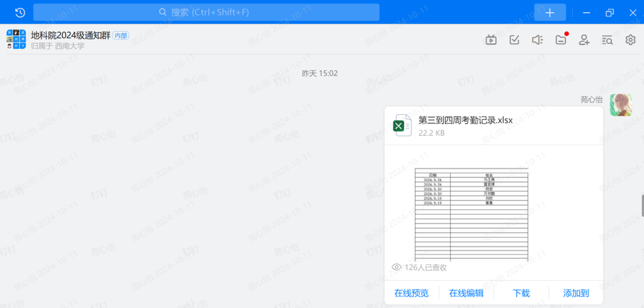Open the group live broadcast icon

[x=491, y=40]
